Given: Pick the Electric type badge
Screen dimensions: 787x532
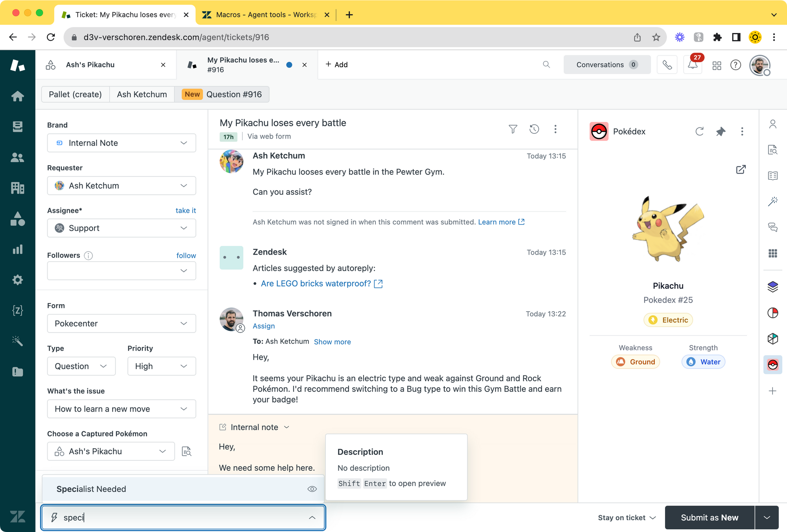Looking at the screenshot, I should point(668,320).
